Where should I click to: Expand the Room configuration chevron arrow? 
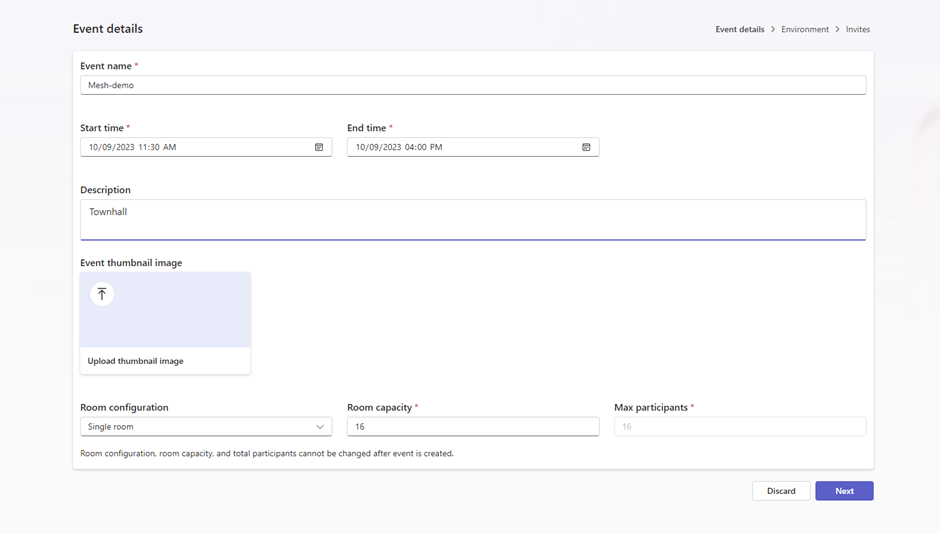coord(320,427)
